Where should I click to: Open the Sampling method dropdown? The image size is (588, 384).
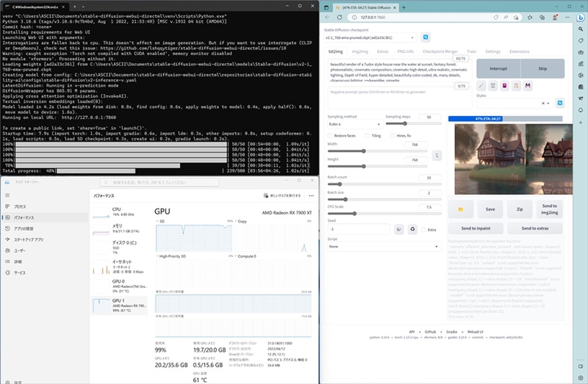coord(353,123)
